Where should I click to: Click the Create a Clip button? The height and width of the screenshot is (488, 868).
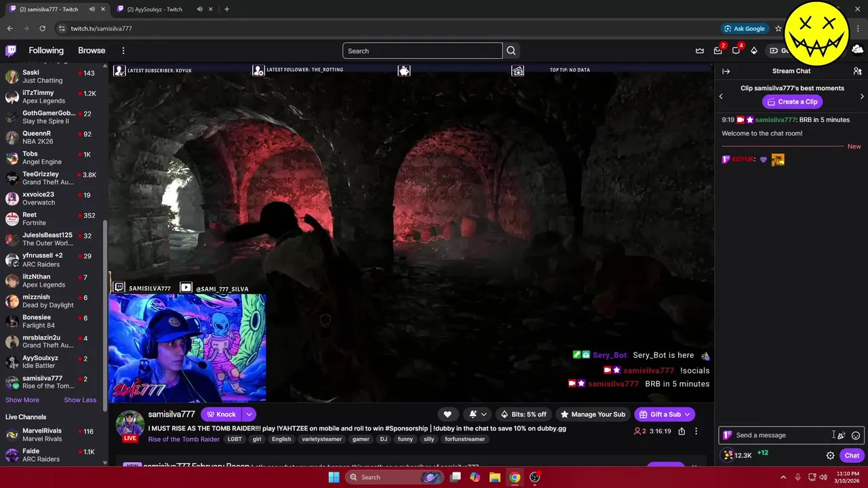pos(792,102)
